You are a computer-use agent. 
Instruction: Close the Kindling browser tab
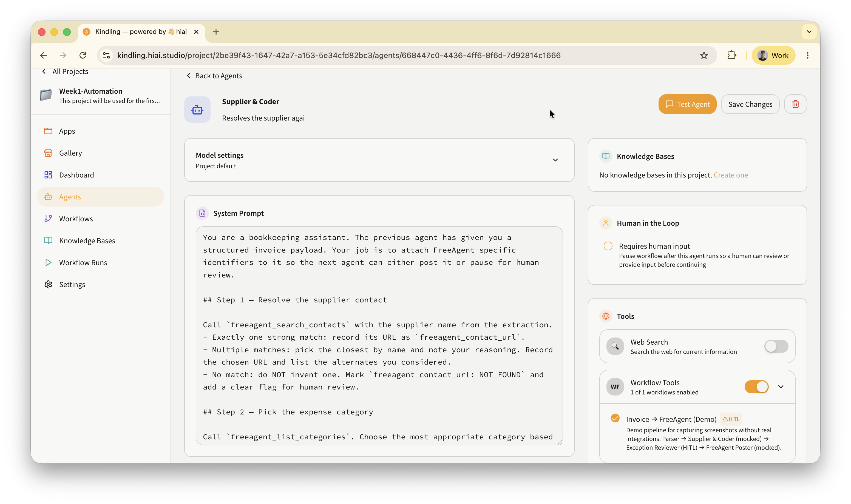196,32
